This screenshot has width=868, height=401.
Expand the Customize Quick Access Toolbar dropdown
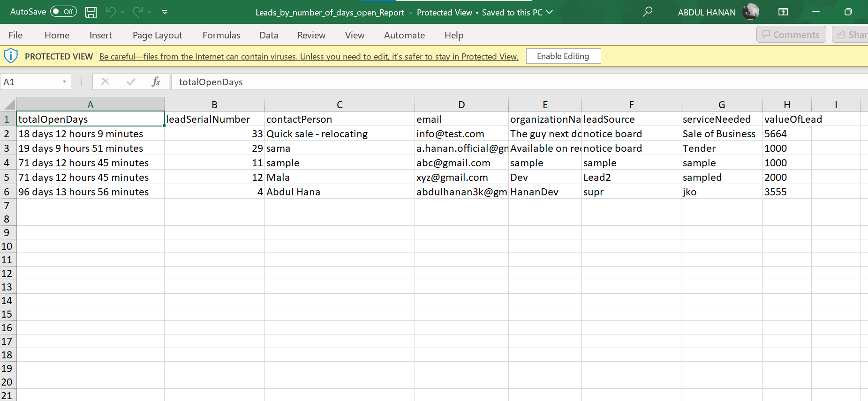pyautogui.click(x=165, y=12)
